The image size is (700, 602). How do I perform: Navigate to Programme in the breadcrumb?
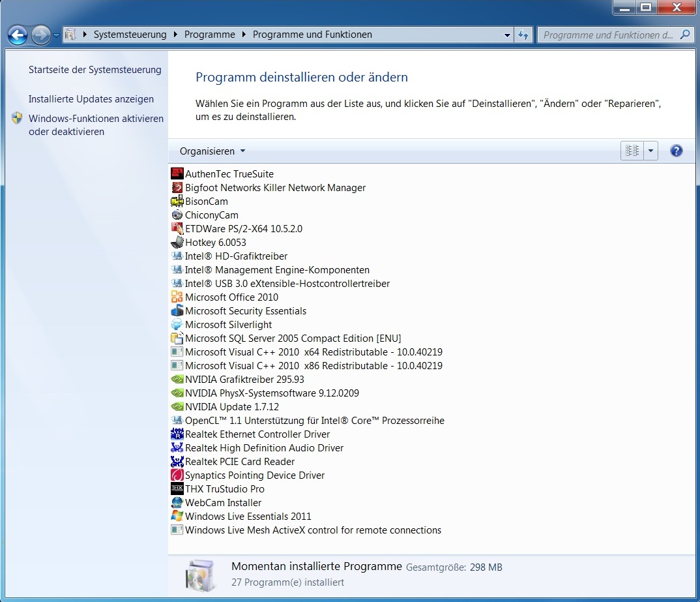click(x=209, y=35)
